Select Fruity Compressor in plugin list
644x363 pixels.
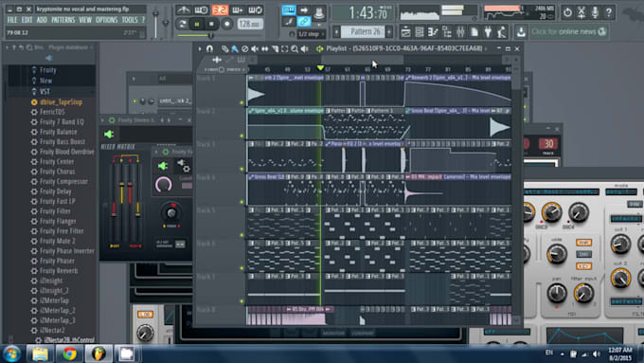(x=63, y=181)
